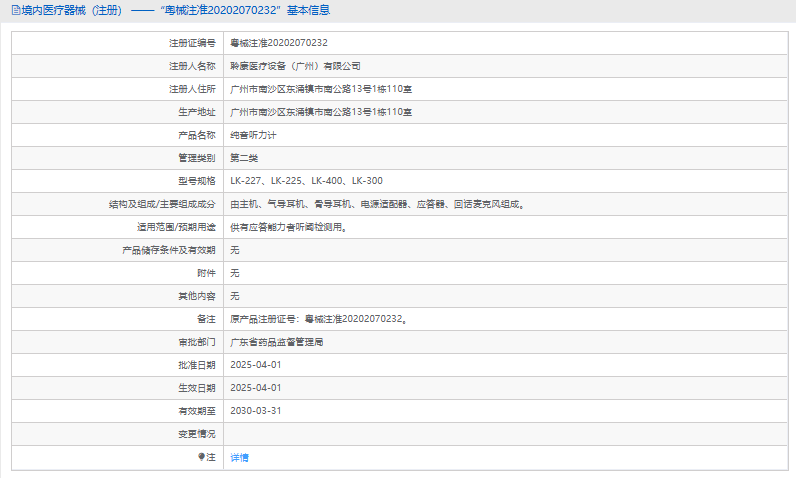Select the page title 境内医疗器械（注册）基本信息
Image resolution: width=796 pixels, height=478 pixels.
(x=171, y=10)
